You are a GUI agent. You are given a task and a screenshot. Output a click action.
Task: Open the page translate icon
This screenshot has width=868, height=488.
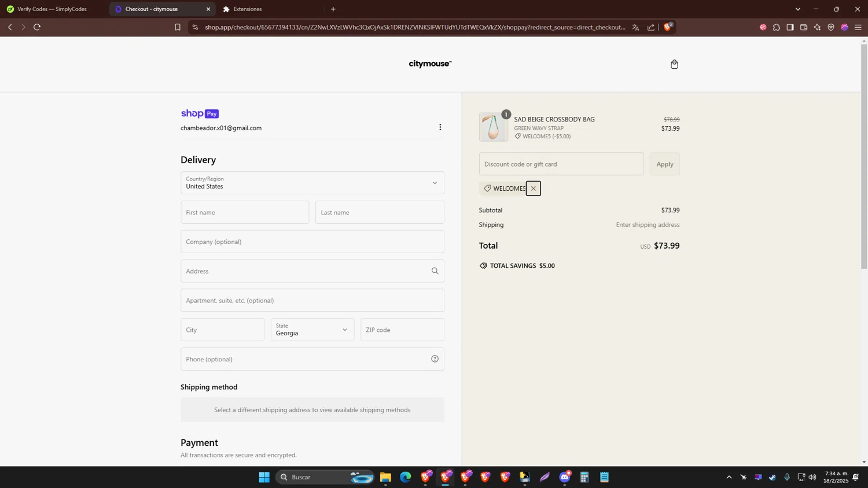tap(635, 27)
